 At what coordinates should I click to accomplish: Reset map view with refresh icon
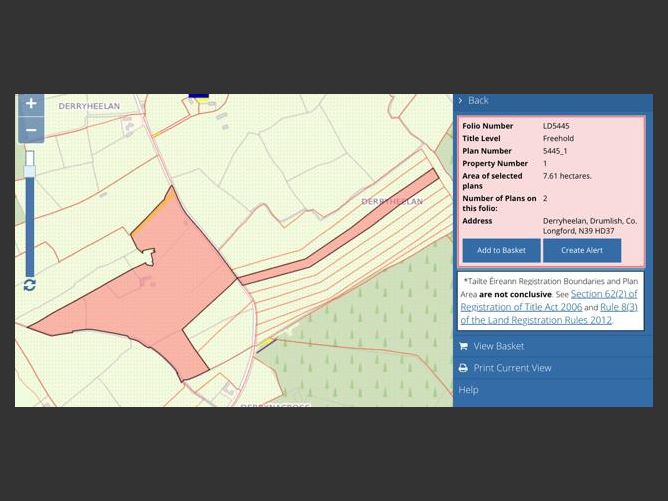click(x=30, y=285)
